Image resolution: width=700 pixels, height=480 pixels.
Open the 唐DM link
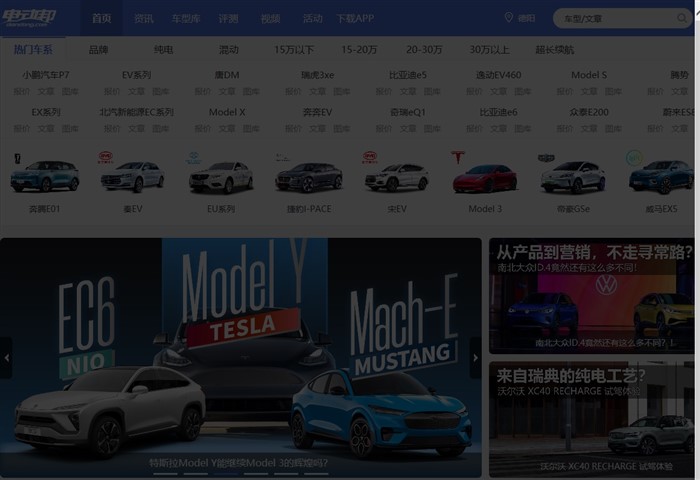point(227,75)
